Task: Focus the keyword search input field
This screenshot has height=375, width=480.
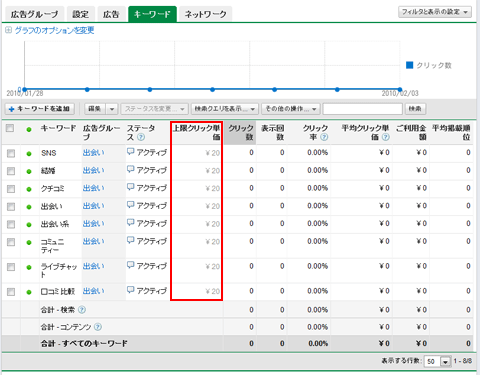Action: click(362, 109)
